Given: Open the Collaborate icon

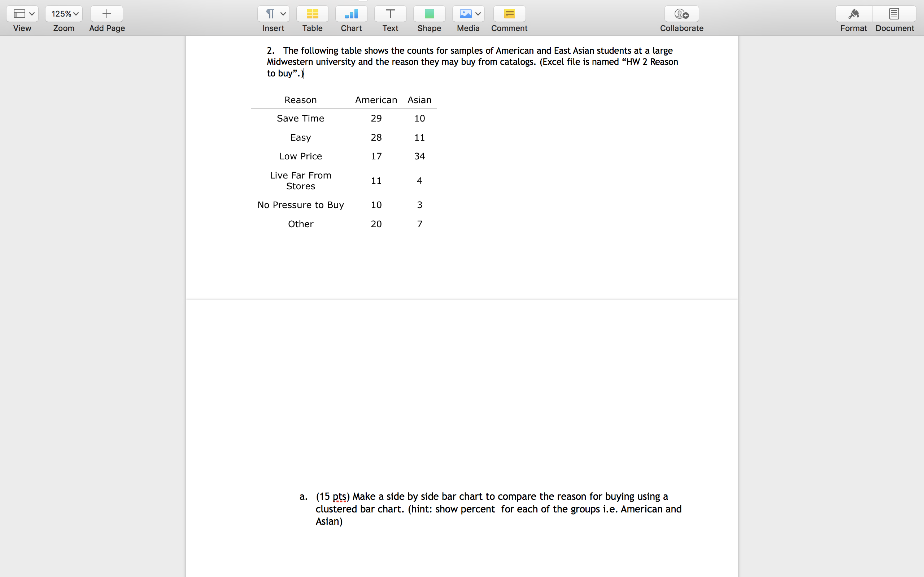Looking at the screenshot, I should (681, 14).
